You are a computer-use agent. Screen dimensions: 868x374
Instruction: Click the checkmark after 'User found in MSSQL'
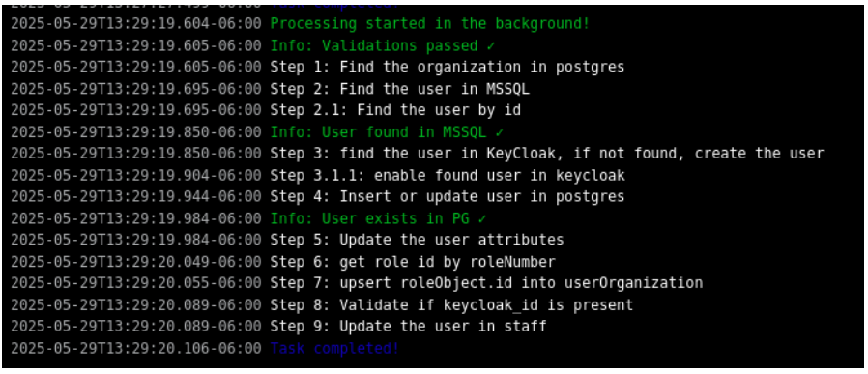coord(500,132)
